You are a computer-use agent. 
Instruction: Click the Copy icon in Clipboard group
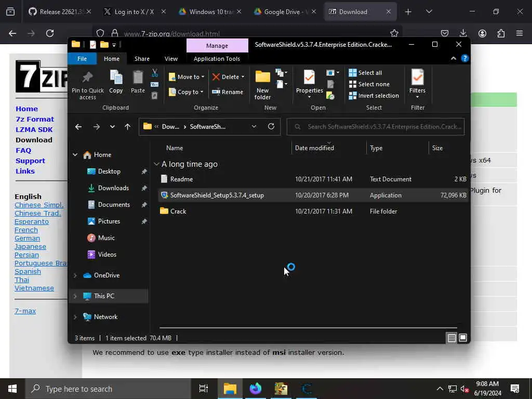[x=116, y=77]
